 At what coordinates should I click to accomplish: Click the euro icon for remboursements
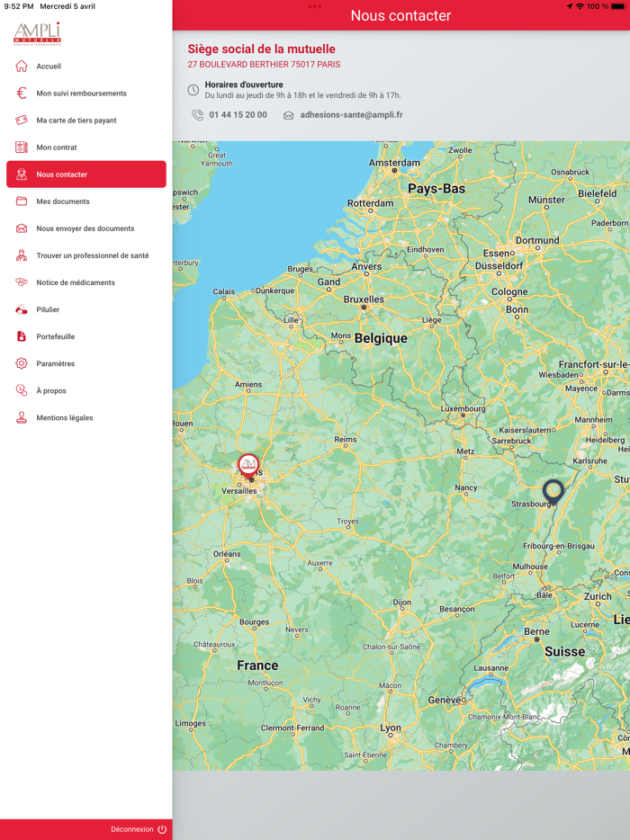[x=22, y=94]
